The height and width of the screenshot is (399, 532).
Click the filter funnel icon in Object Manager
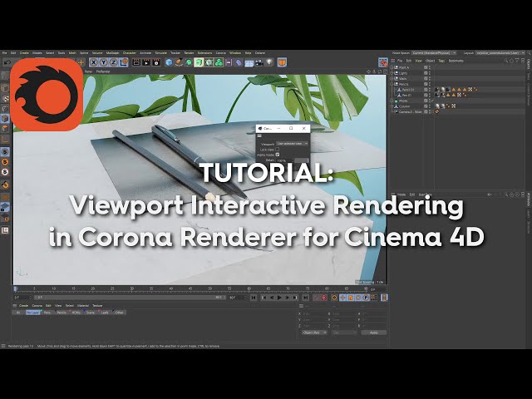[x=517, y=61]
